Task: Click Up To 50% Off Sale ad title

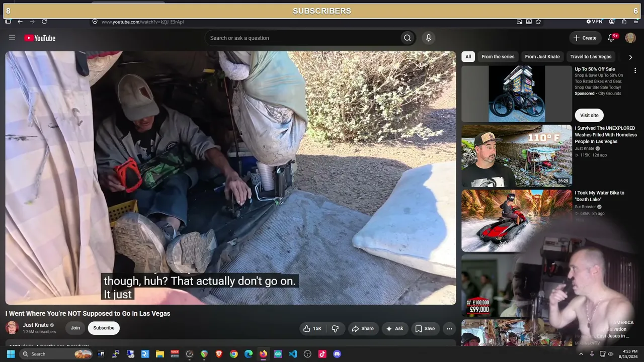Action: tap(595, 69)
